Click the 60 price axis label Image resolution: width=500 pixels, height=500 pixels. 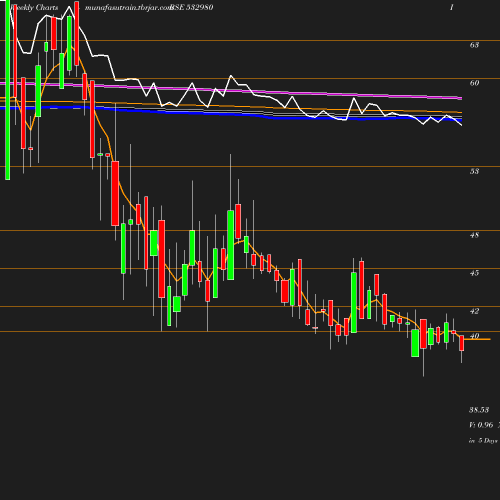click(x=474, y=83)
